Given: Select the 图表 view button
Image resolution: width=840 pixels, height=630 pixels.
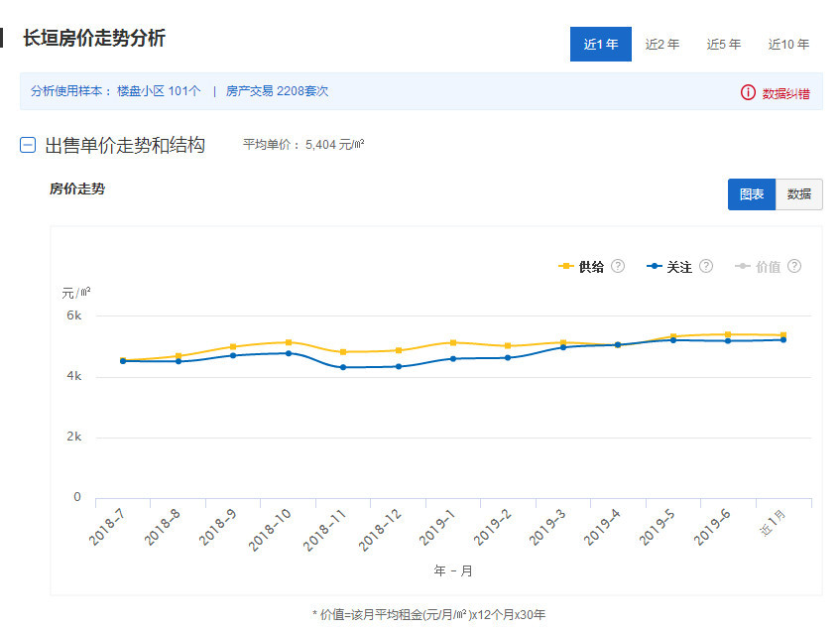Looking at the screenshot, I should pos(751,193).
